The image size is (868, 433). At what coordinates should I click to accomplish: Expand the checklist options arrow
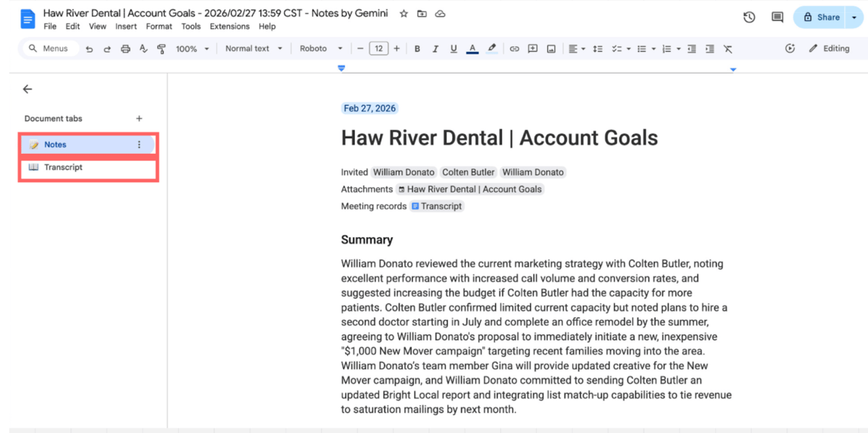628,49
